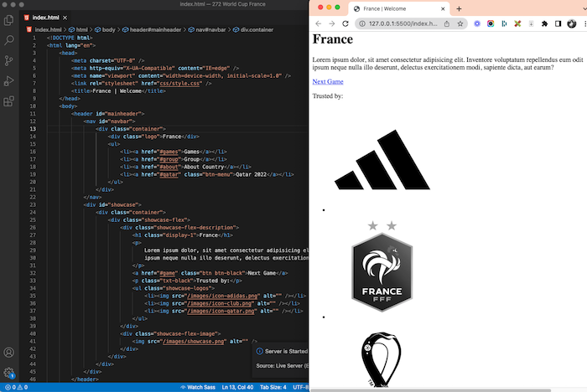The image size is (587, 392).
Task: Bookmark the page with the star icon
Action: 460,23
